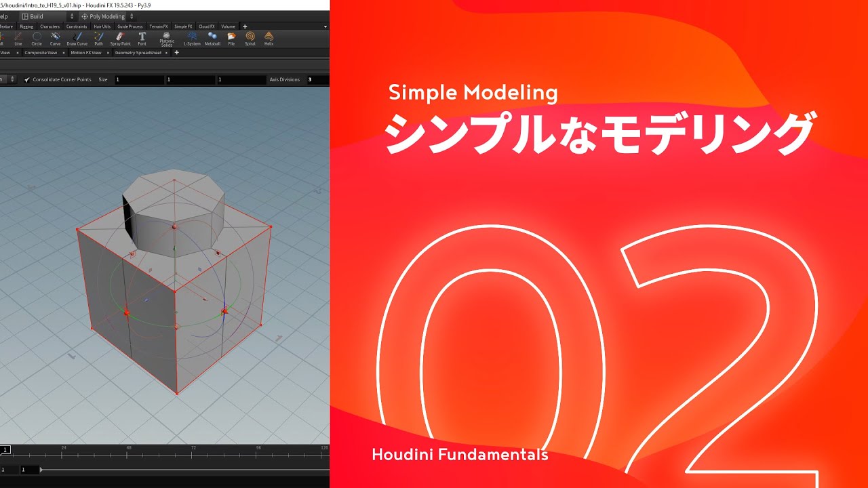Activate the Draw Curve tool
This screenshot has width=868, height=488.
tap(77, 38)
